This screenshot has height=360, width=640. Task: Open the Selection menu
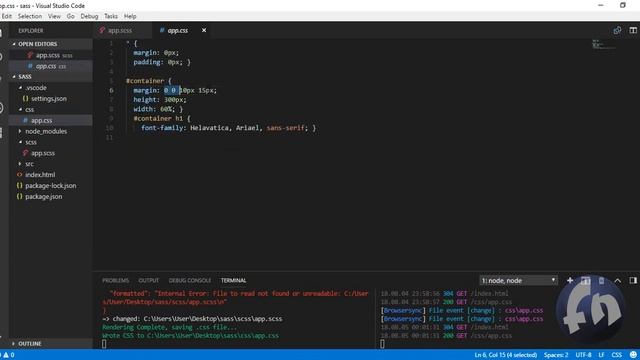point(30,16)
